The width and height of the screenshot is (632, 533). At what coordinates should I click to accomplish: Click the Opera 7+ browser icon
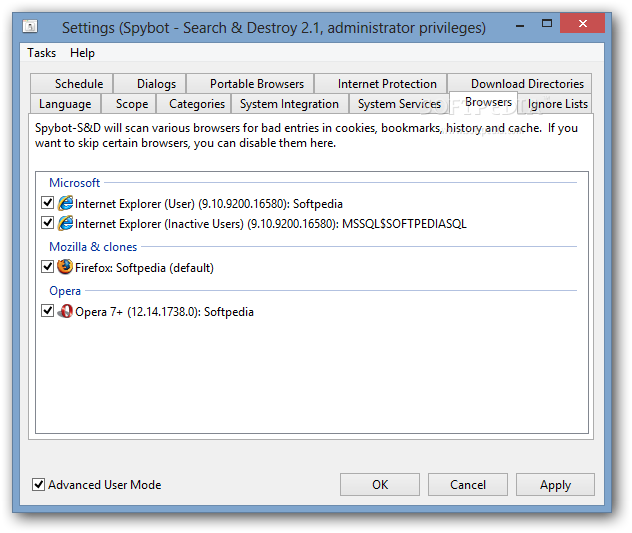65,311
